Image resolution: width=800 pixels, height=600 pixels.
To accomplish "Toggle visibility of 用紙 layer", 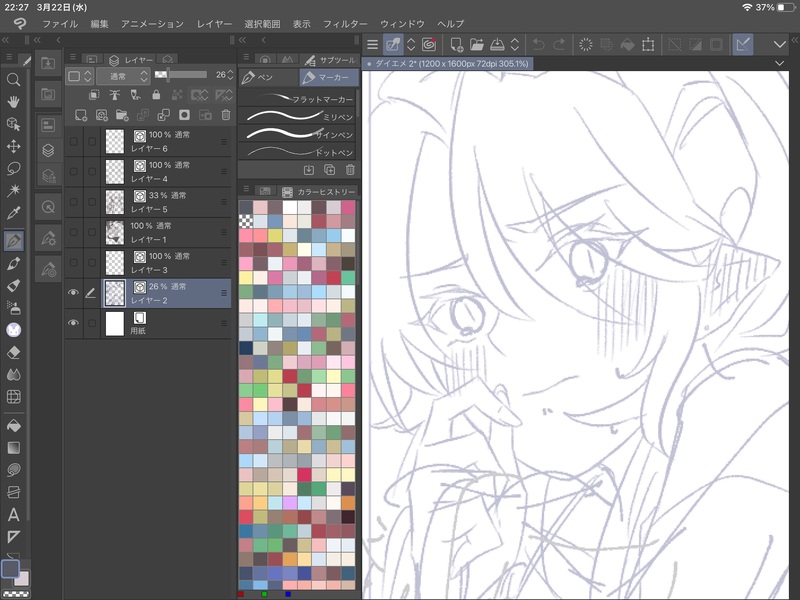I will tap(73, 323).
